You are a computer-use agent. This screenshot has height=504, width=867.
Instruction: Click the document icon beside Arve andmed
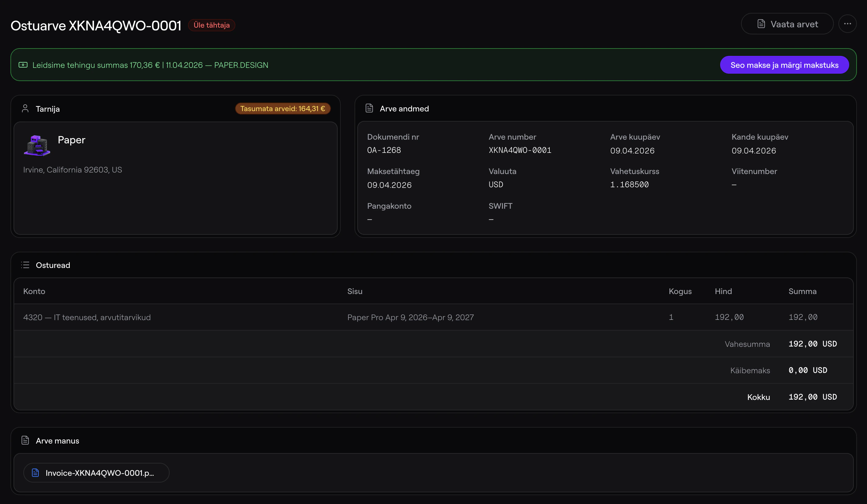tap(369, 108)
